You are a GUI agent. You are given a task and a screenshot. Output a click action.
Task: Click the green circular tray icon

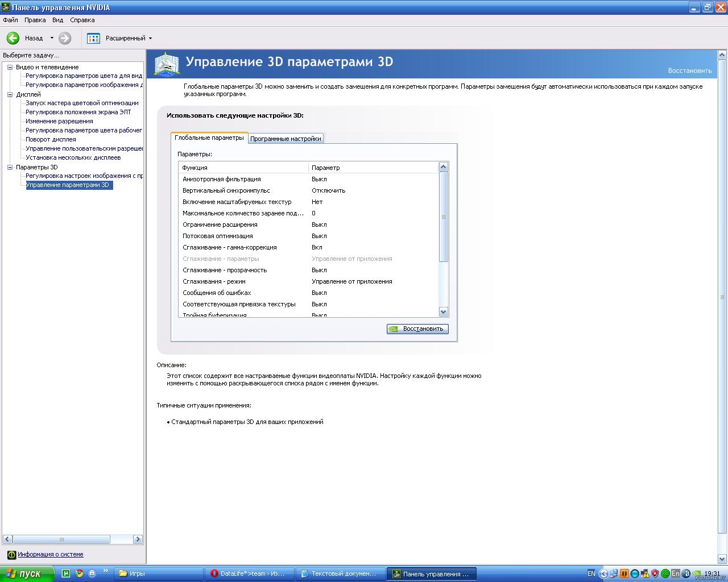(665, 573)
